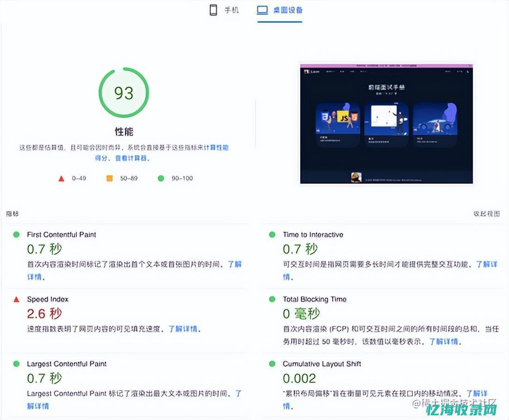Click the orange square marker for 50–89 range

109,178
